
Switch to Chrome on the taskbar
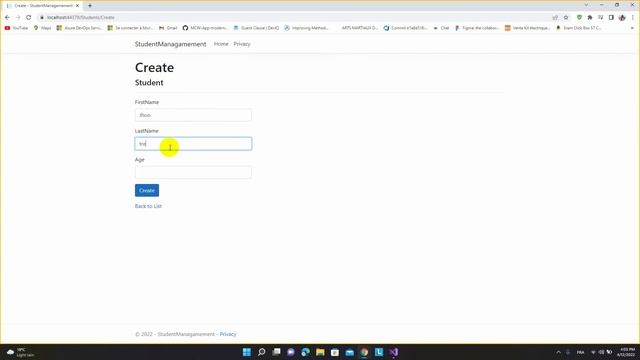pos(364,352)
